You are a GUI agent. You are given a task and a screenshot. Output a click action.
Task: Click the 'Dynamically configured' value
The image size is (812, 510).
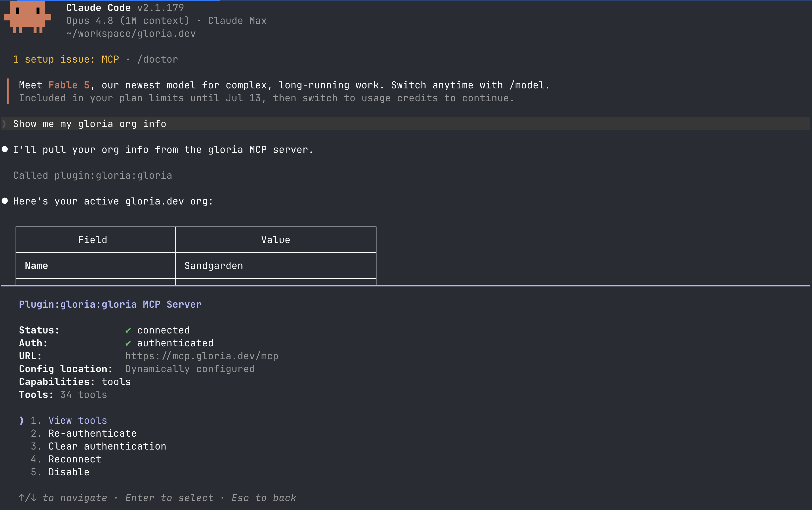(190, 369)
